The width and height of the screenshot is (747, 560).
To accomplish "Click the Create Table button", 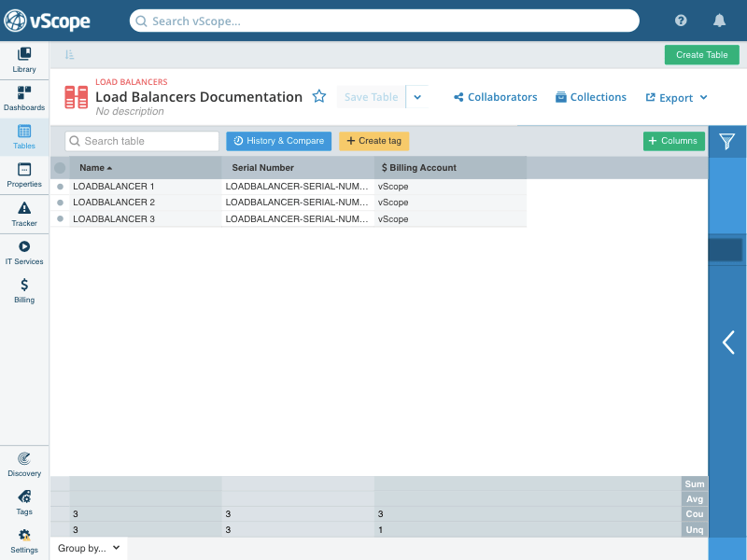I will (702, 55).
